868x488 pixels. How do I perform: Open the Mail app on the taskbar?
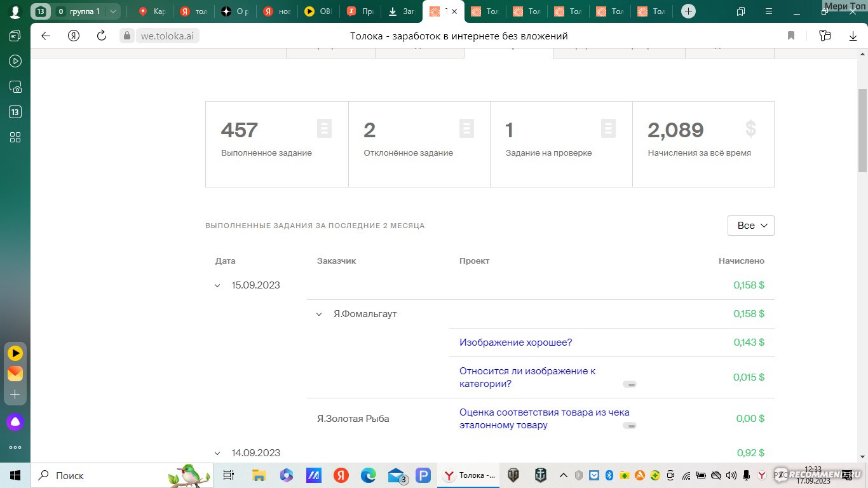click(x=397, y=475)
